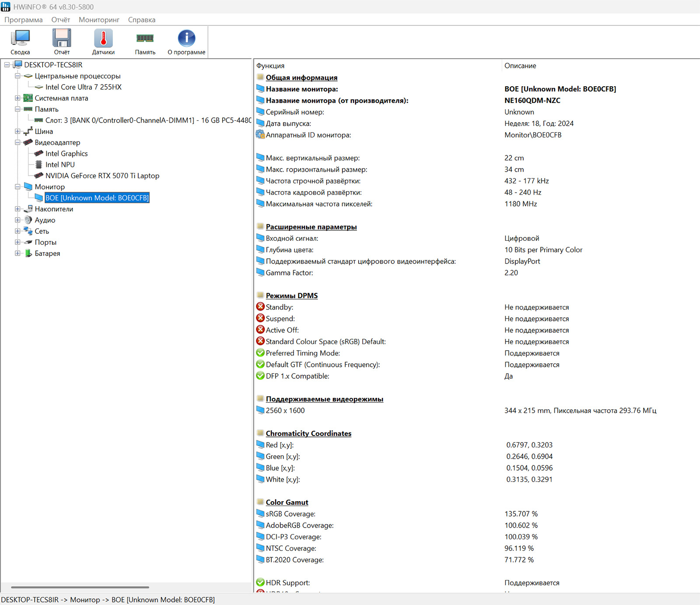This screenshot has width=700, height=605.
Task: Open the Сводка summary toolbar icon
Action: tap(20, 42)
